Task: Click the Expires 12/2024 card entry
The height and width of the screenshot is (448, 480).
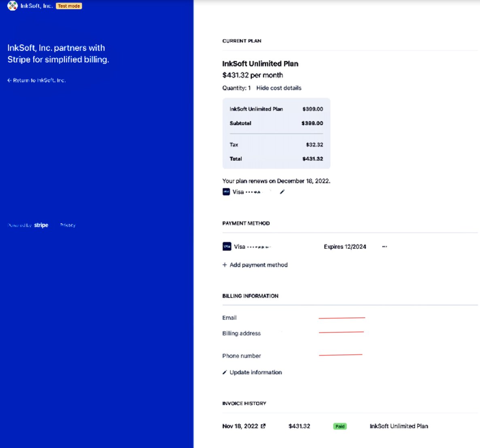Action: pyautogui.click(x=345, y=246)
